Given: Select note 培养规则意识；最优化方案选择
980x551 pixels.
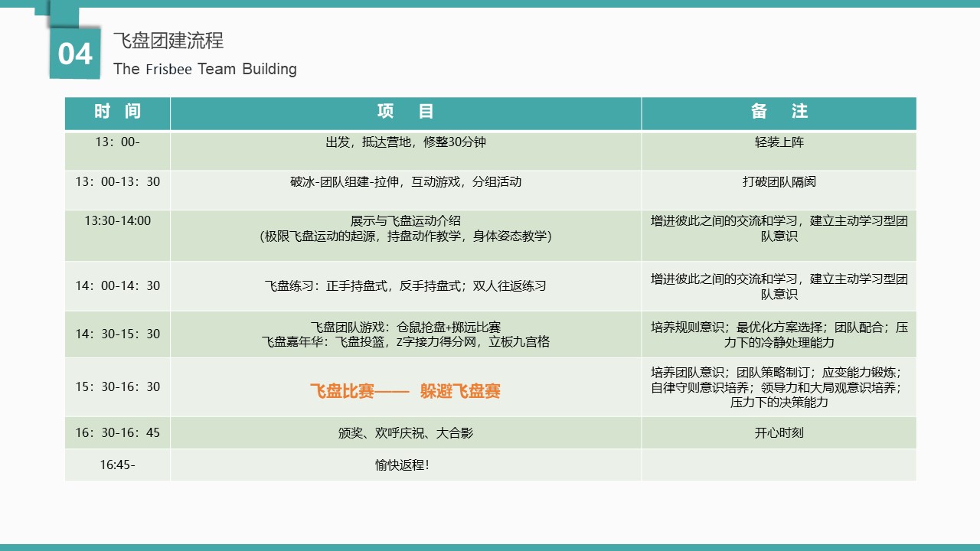Looking at the screenshot, I should (x=779, y=334).
